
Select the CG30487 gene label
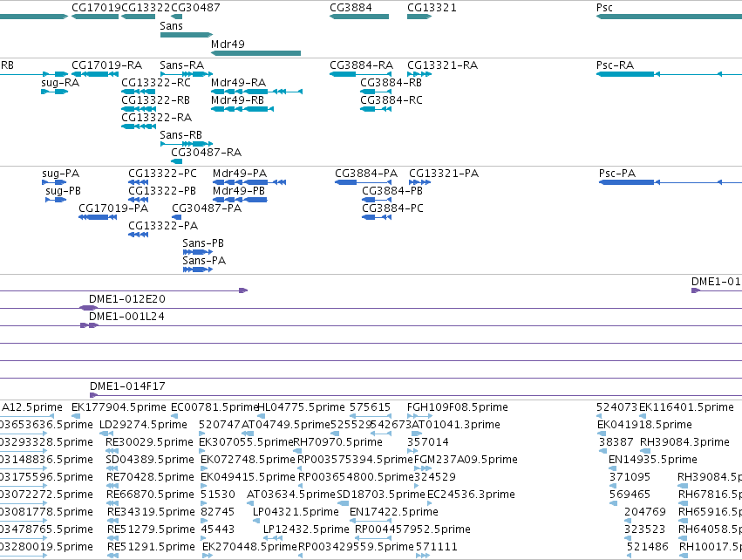(195, 8)
